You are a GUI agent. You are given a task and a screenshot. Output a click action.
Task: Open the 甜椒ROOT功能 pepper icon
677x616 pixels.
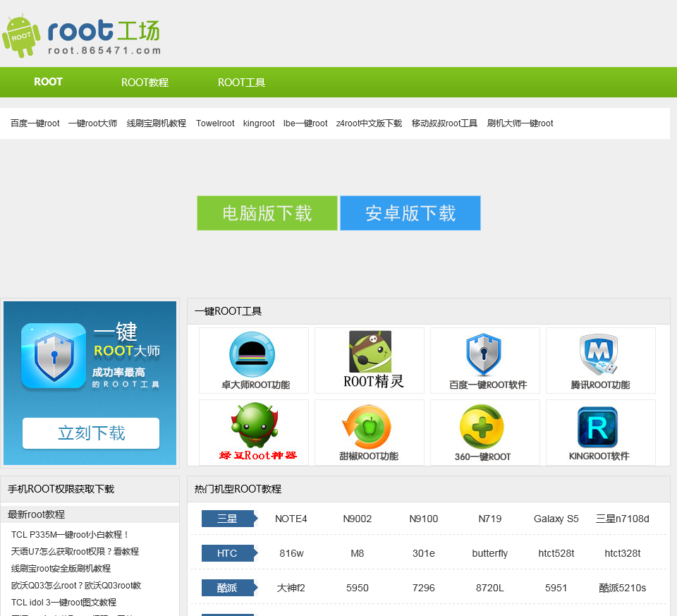[367, 427]
